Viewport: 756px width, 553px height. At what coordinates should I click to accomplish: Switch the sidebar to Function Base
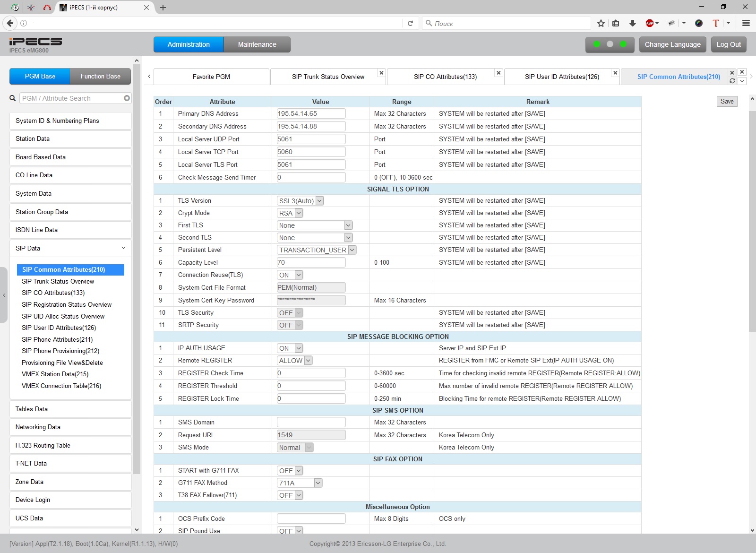(x=100, y=76)
